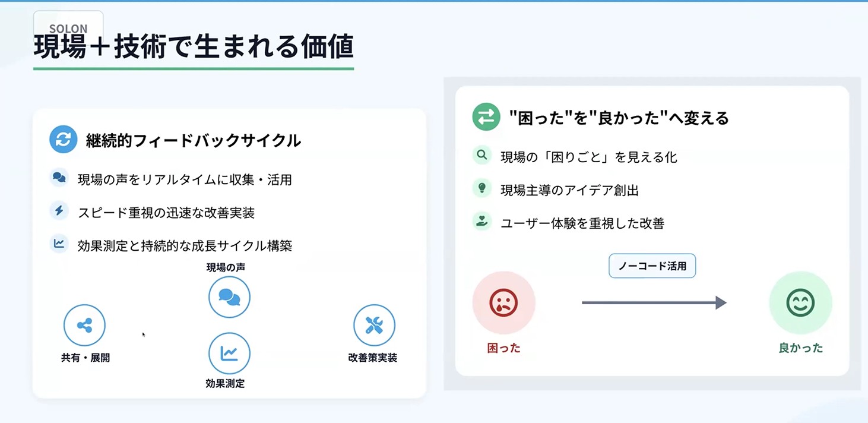868x423 pixels.
Task: Click the green smiling face 良かった icon
Action: [800, 302]
